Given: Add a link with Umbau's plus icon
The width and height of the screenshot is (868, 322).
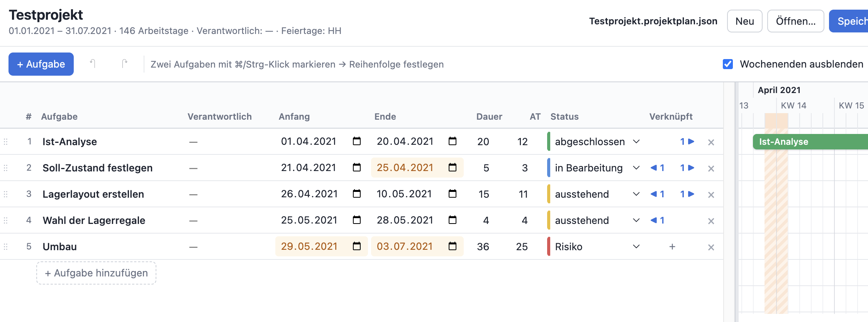Looking at the screenshot, I should pos(672,247).
